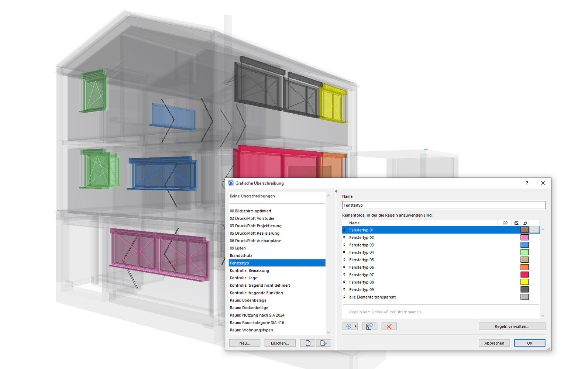This screenshot has height=369, width=588.
Task: Click the Name input field
Action: (444, 205)
